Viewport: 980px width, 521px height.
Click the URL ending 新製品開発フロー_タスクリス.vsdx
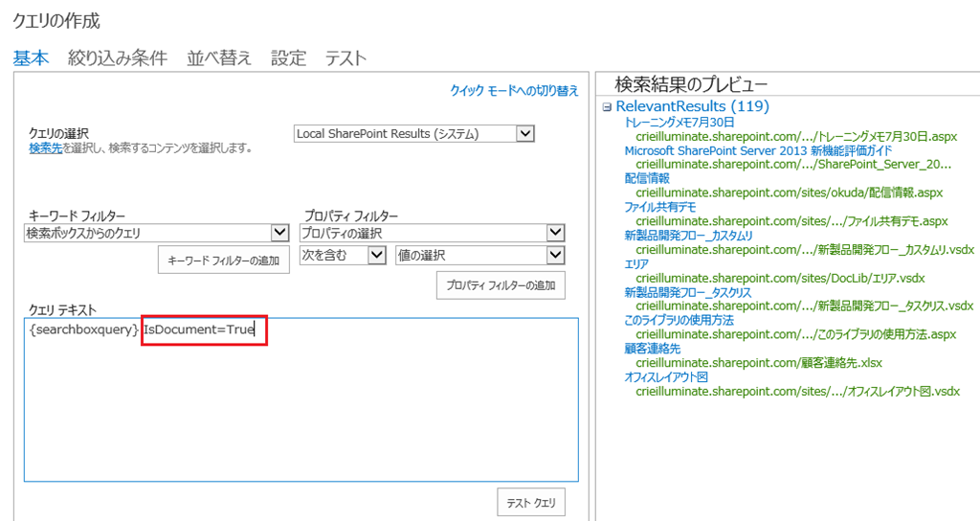pos(804,306)
